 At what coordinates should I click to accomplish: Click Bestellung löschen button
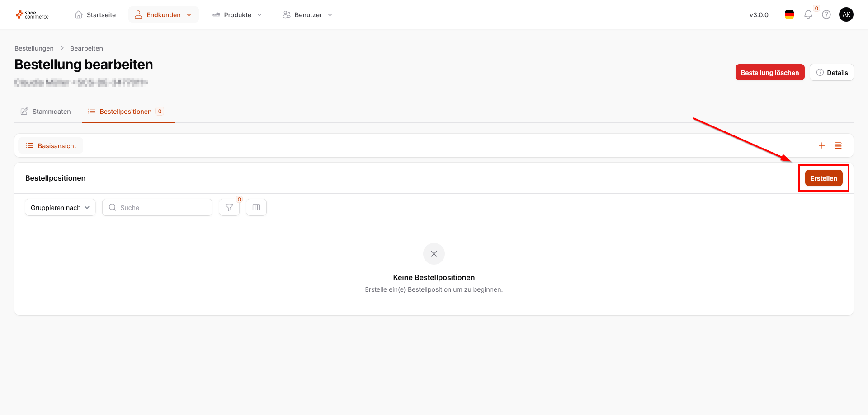pos(770,73)
